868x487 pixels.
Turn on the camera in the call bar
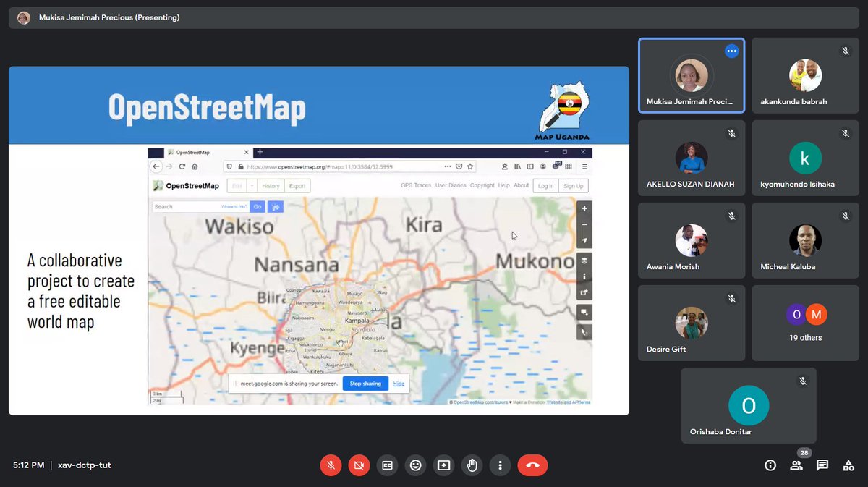point(359,465)
